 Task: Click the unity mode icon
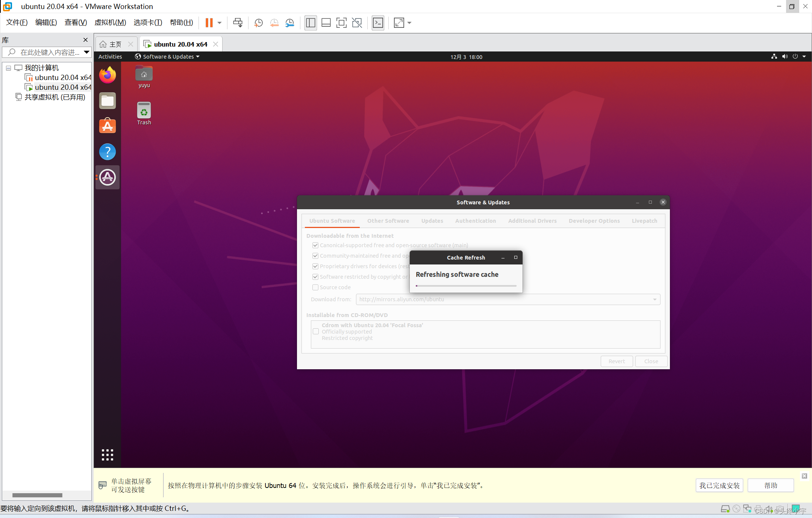click(x=357, y=23)
